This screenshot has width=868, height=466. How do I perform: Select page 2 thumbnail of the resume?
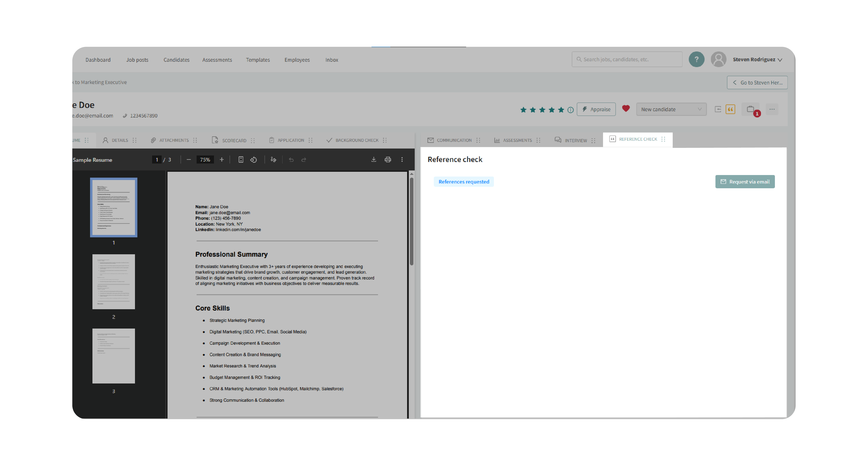(x=113, y=282)
